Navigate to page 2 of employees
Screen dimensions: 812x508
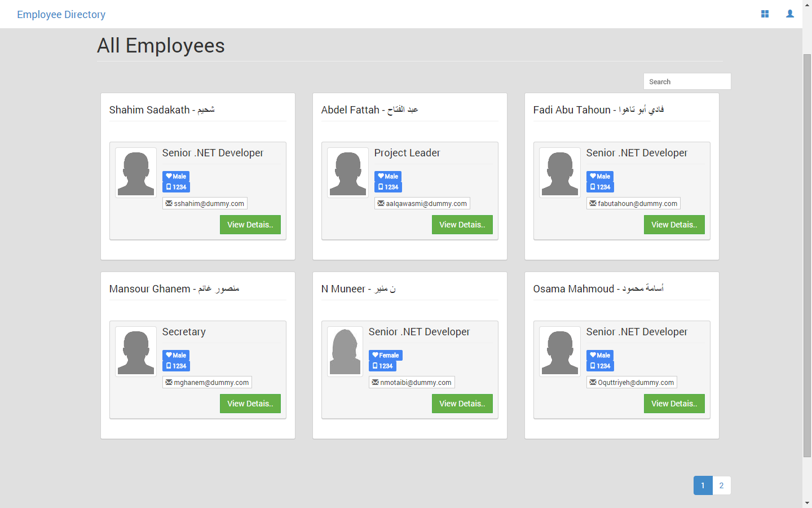pos(721,485)
